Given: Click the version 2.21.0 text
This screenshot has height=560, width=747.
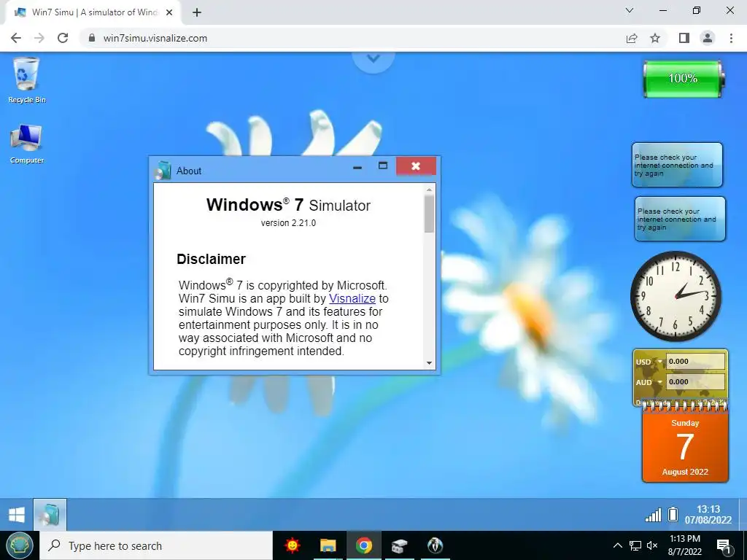Looking at the screenshot, I should point(288,223).
